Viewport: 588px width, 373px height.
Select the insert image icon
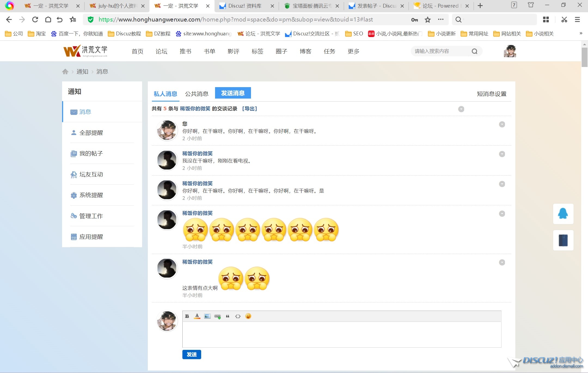pyautogui.click(x=207, y=316)
